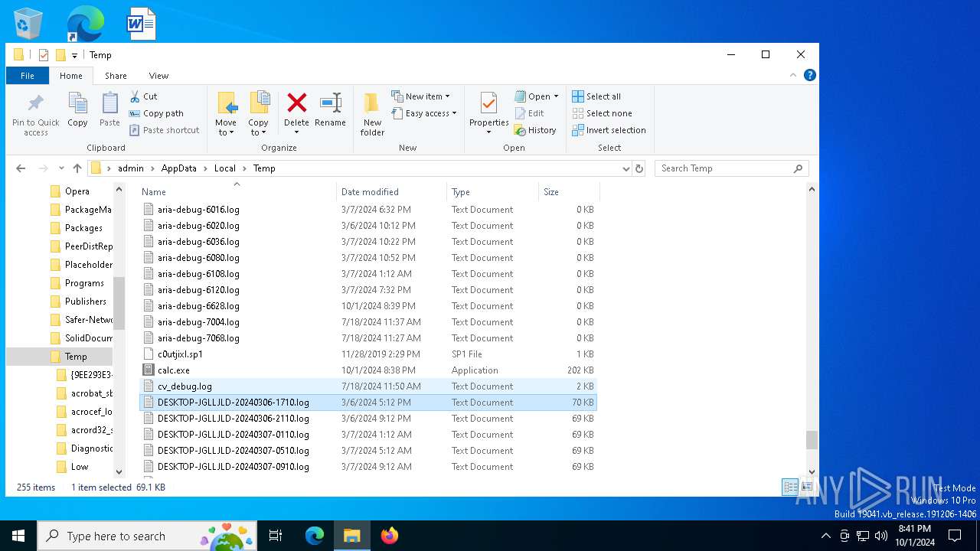Select the Home ribbon tab
Screen dimensions: 980x551
(x=70, y=76)
